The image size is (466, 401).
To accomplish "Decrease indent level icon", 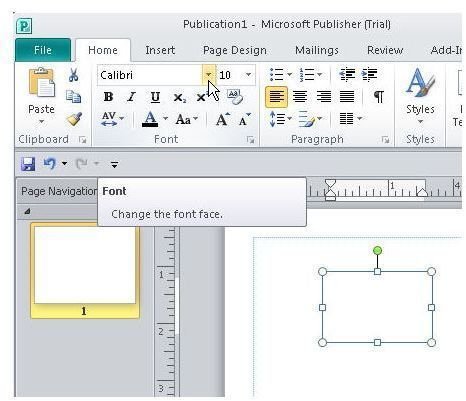I will click(x=347, y=75).
